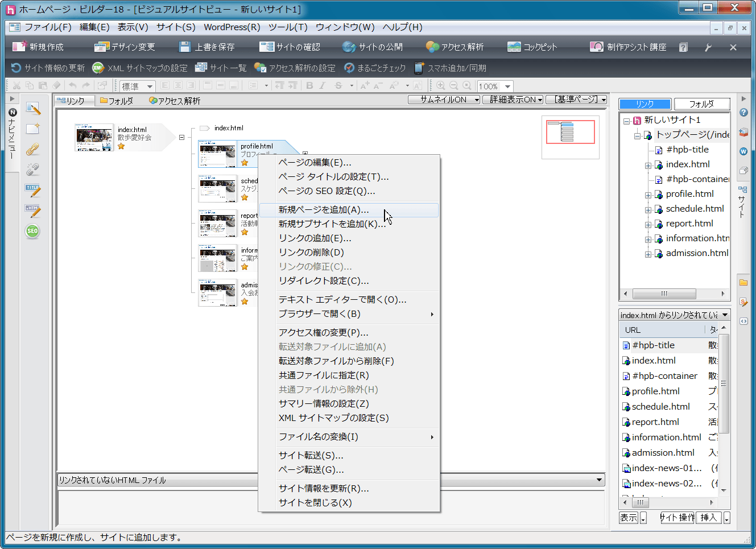Image resolution: width=756 pixels, height=549 pixels.
Task: Click the wrench settings icon in toolbar
Action: tap(708, 47)
